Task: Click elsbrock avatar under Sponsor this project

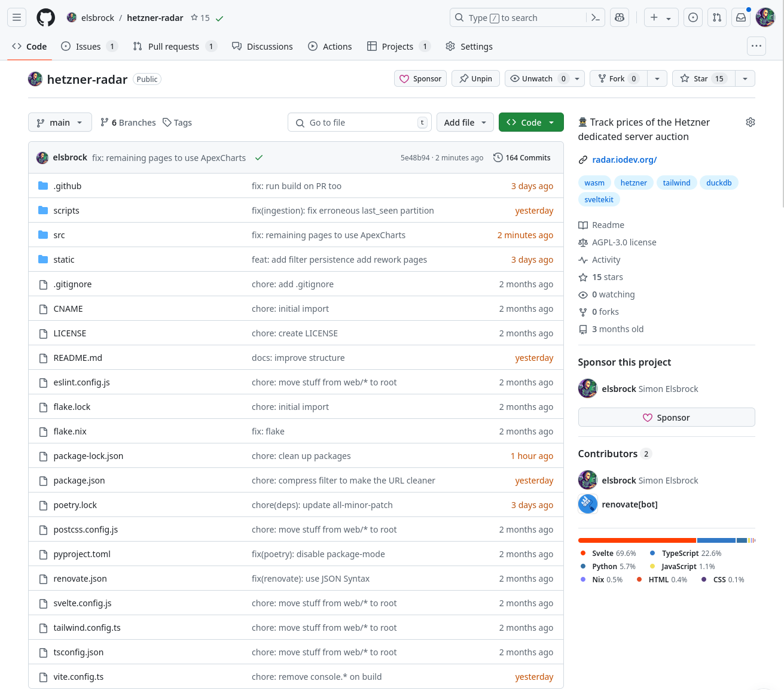Action: point(588,388)
